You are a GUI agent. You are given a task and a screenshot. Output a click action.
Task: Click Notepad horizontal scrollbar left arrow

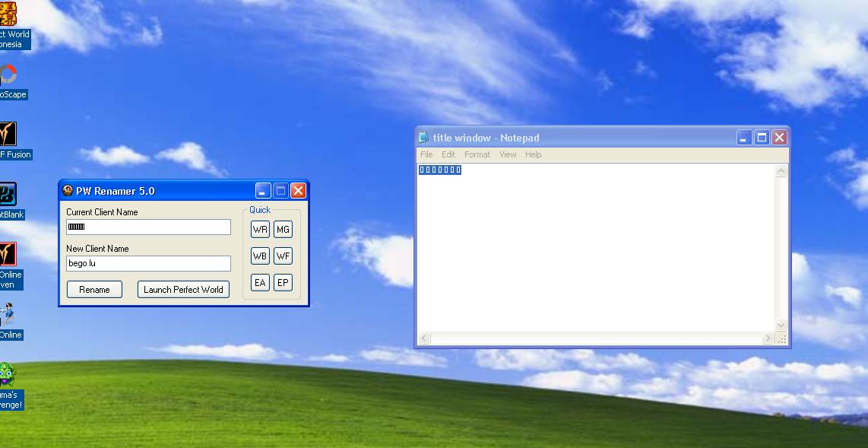coord(424,338)
